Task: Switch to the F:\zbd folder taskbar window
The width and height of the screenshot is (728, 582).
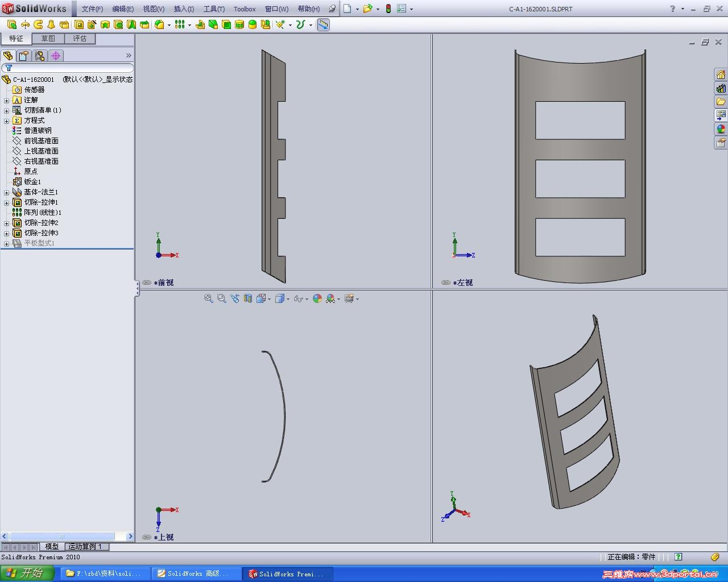Action: click(106, 573)
